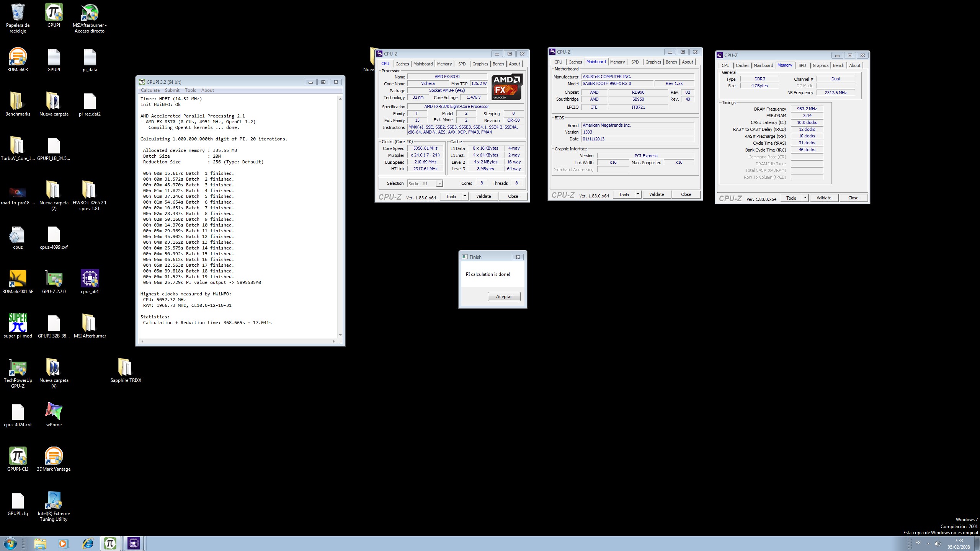980x551 pixels.
Task: Launch GPUPI-CLI desktop icon
Action: pyautogui.click(x=18, y=459)
